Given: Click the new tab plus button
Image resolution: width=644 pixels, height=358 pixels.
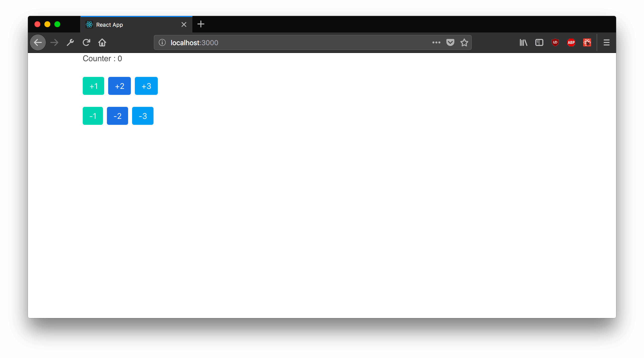Looking at the screenshot, I should pyautogui.click(x=201, y=24).
